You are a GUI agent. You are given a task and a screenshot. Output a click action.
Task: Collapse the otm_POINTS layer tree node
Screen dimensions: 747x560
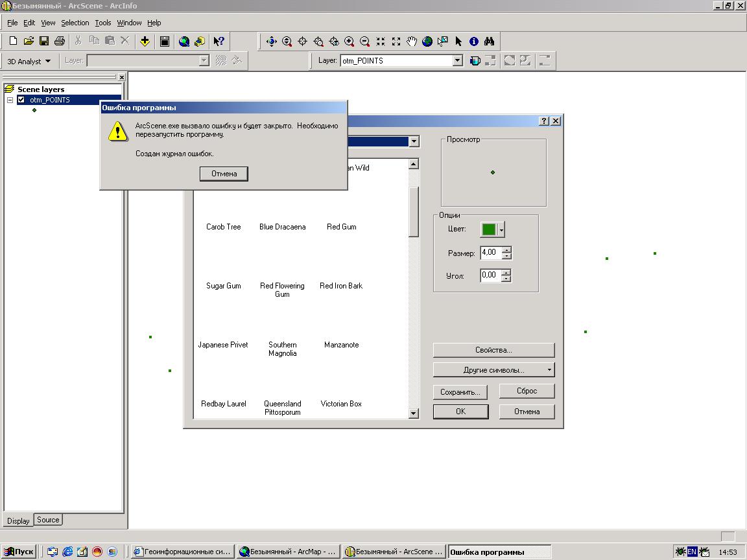10,100
